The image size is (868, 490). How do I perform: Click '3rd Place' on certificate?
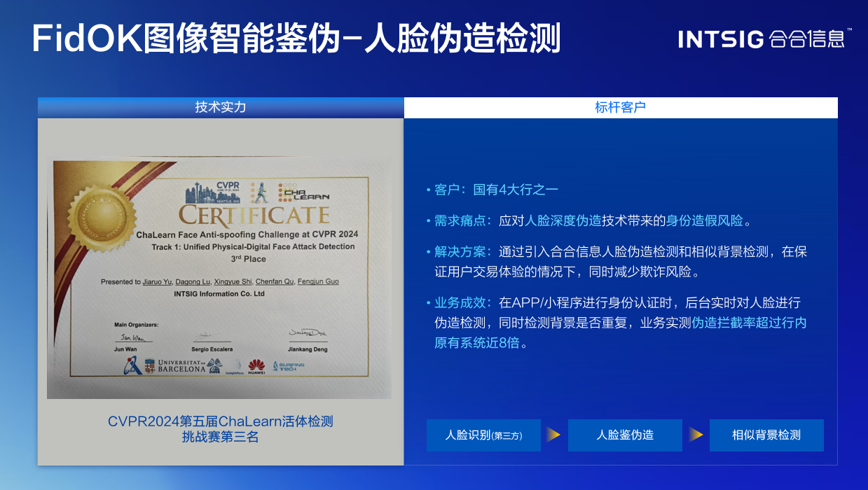pyautogui.click(x=249, y=259)
